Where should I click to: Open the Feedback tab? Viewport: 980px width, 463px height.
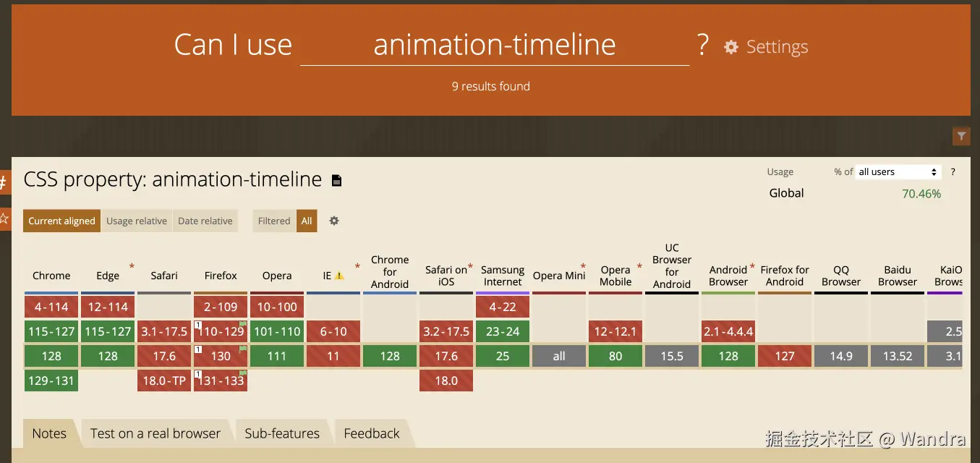[372, 433]
